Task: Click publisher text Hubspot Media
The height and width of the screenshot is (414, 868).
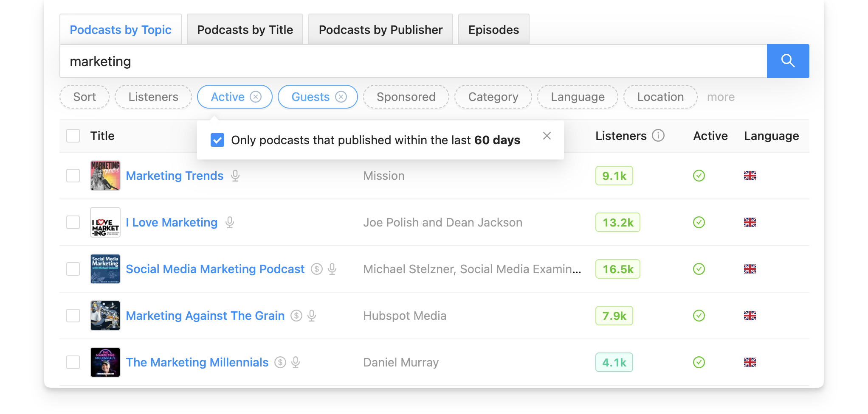Action: coord(405,316)
